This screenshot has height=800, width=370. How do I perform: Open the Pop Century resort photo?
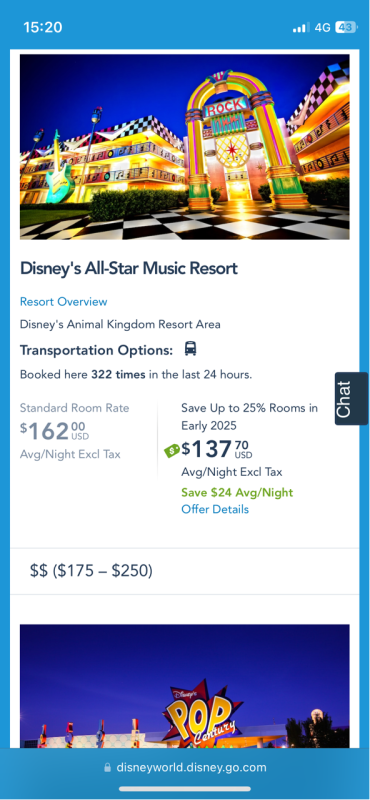185,686
